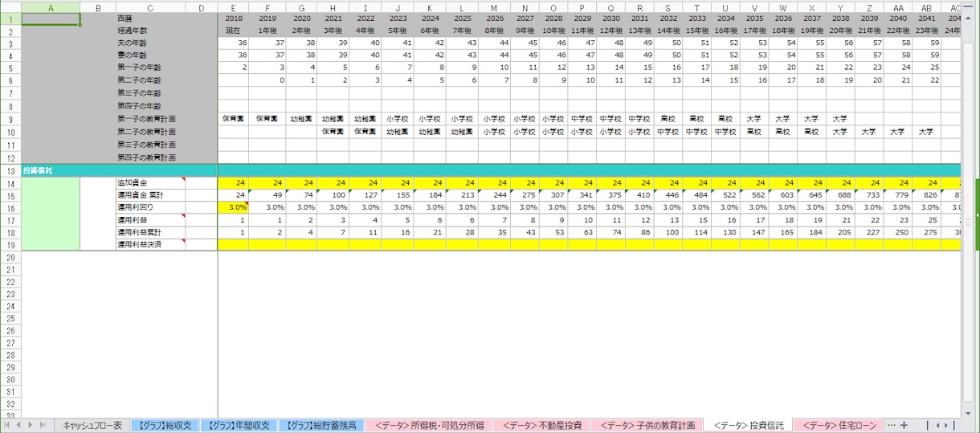Open the キャッシュフロー表 sheet tab
The width and height of the screenshot is (980, 433).
pos(92,425)
